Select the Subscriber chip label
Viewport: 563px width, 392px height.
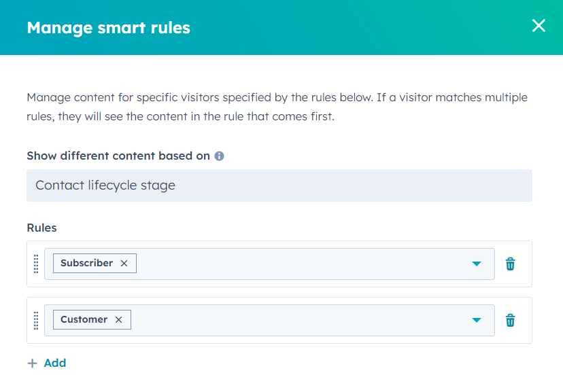[87, 264]
